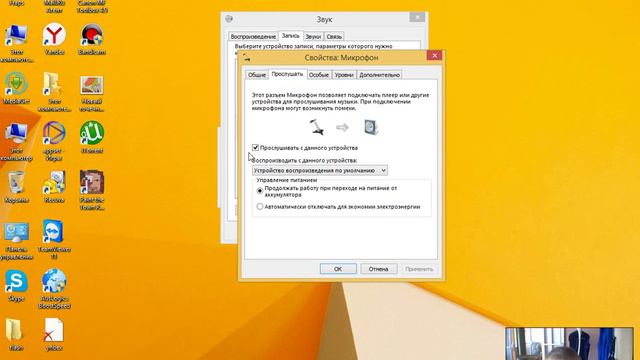
Task: Open the MediaGet desktop shortcut
Action: 16,88
